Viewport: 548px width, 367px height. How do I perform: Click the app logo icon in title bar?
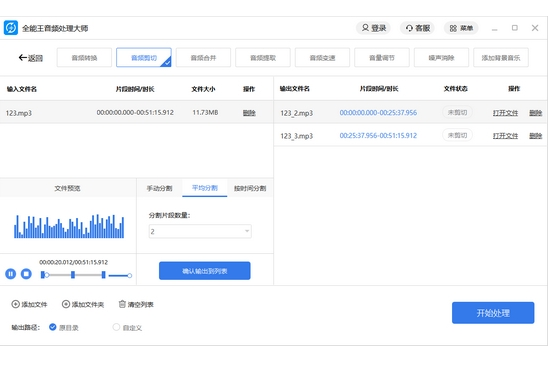[x=11, y=28]
